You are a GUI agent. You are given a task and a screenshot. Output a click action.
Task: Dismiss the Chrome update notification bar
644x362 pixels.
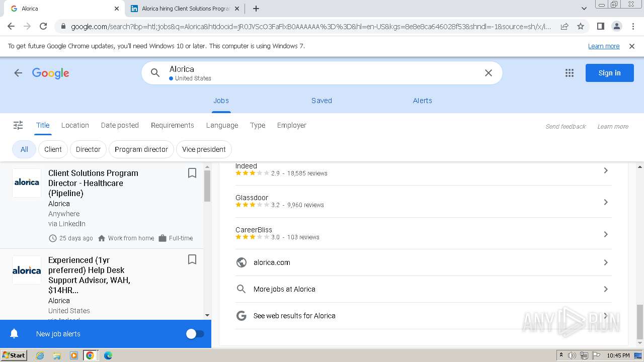[x=632, y=46]
